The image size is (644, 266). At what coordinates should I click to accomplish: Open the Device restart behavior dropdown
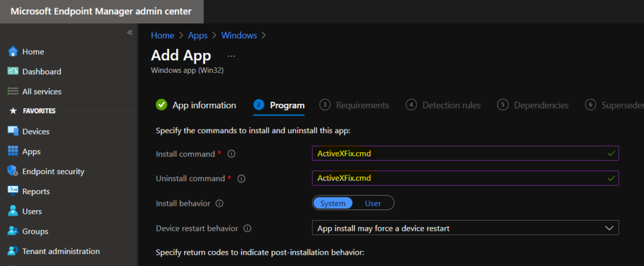pos(465,228)
